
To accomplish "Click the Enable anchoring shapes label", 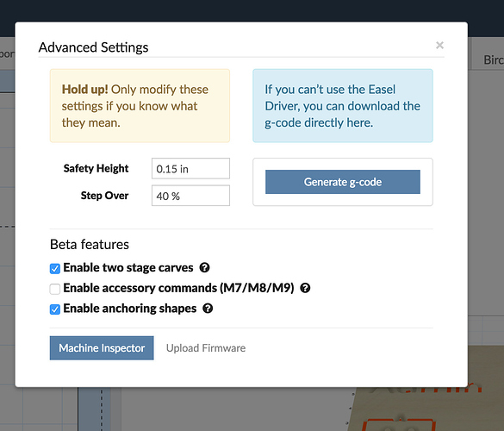I will [130, 309].
